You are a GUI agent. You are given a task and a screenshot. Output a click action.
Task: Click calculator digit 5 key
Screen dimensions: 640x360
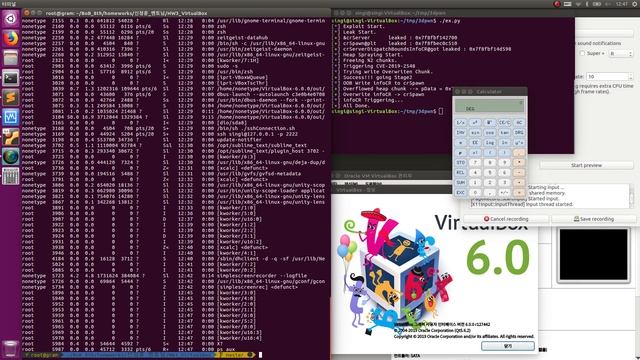pos(489,173)
